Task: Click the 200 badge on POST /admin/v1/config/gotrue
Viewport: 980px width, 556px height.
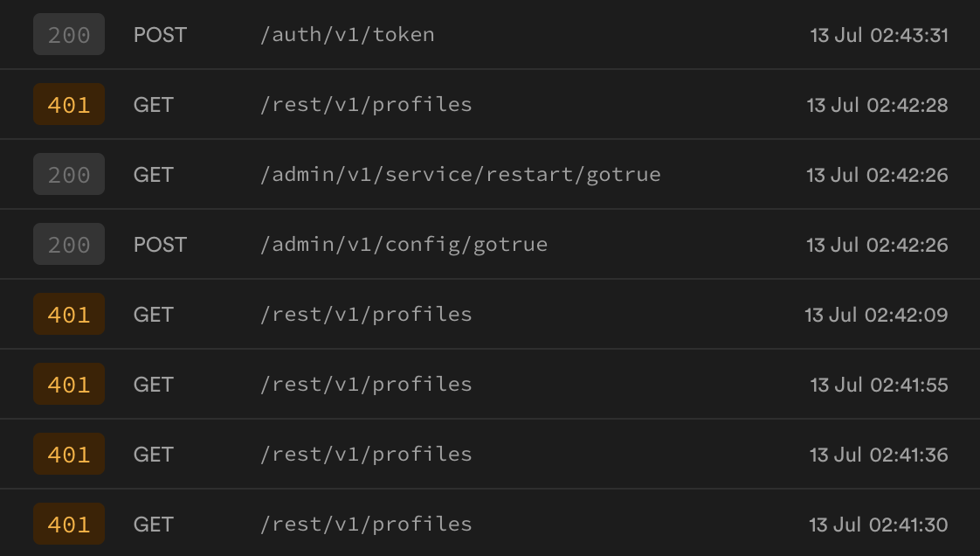Action: click(x=68, y=244)
